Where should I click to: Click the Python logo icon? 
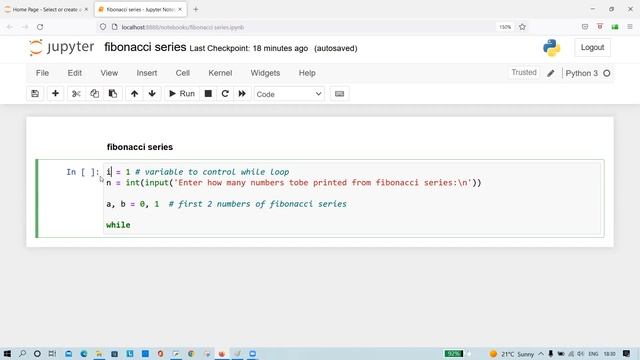[551, 48]
